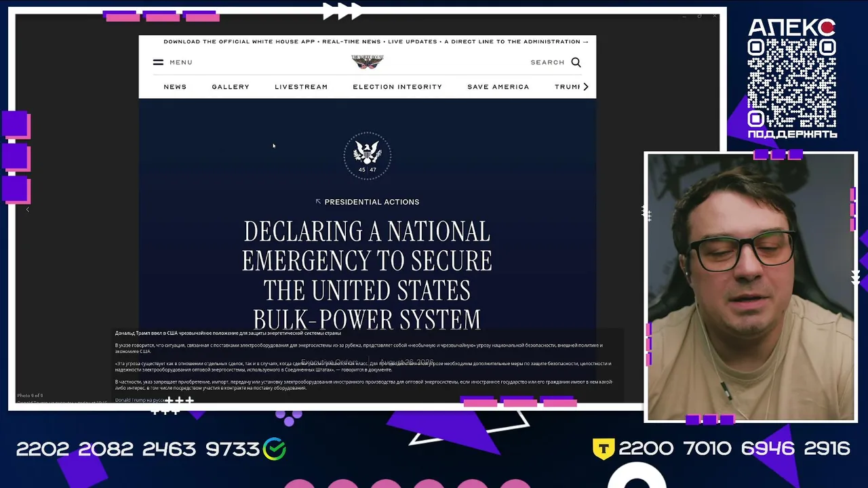868x488 pixels.
Task: Click the caption paragraph starting 'Эта угроза существует'
Action: point(363,367)
